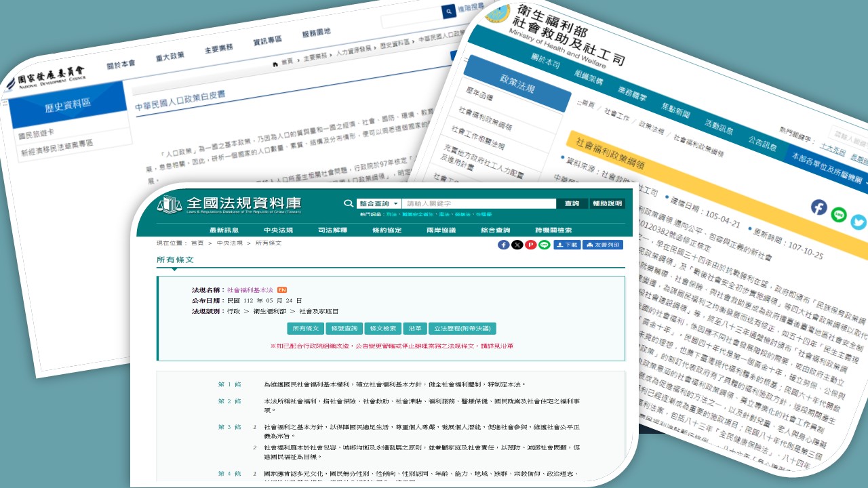Open the 最新訊息 menu in the law database
The width and height of the screenshot is (868, 488).
[224, 230]
